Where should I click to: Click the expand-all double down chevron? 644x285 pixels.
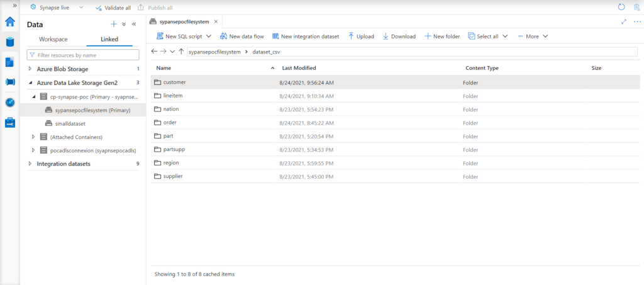124,25
